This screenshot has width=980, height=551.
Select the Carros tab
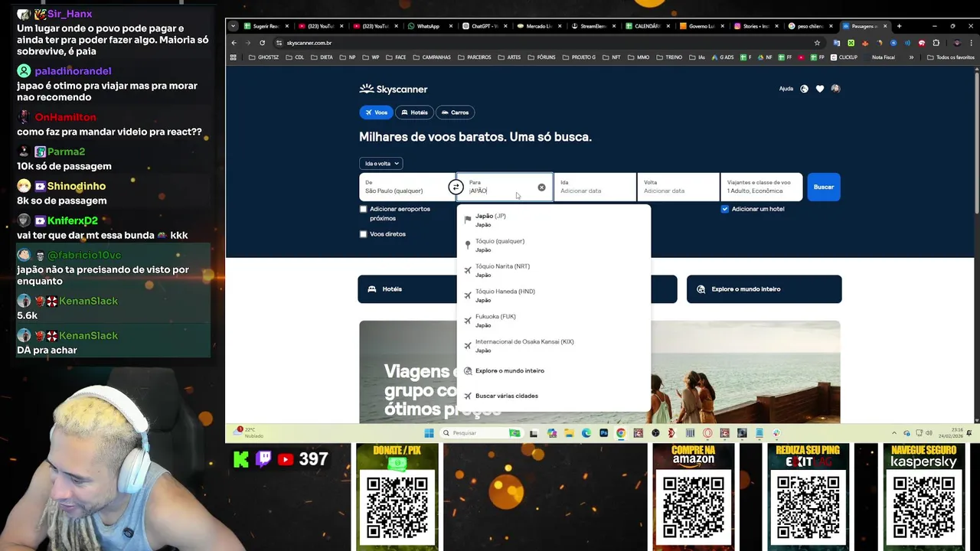coord(455,112)
